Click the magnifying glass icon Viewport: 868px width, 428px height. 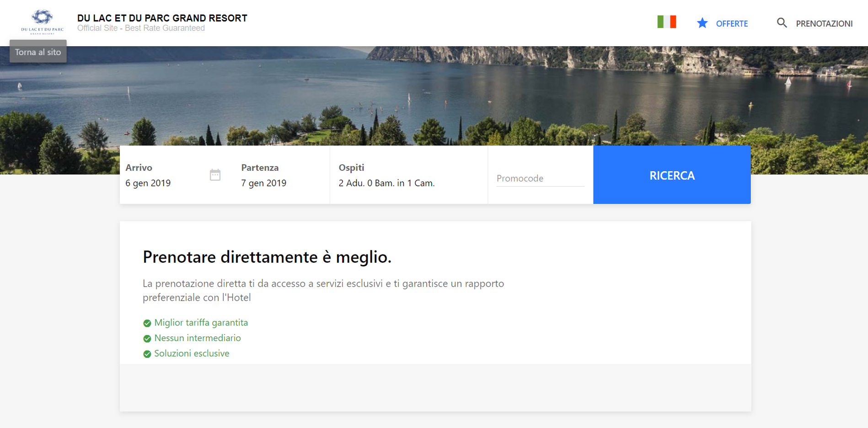point(782,23)
